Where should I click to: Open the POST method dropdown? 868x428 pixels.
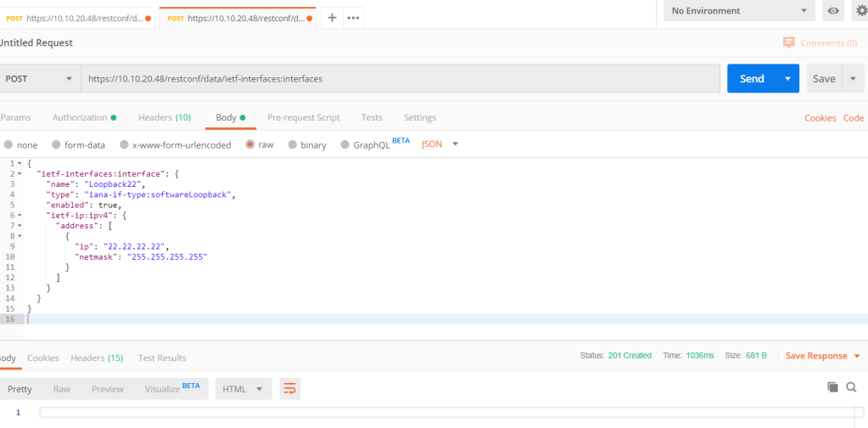(39, 79)
